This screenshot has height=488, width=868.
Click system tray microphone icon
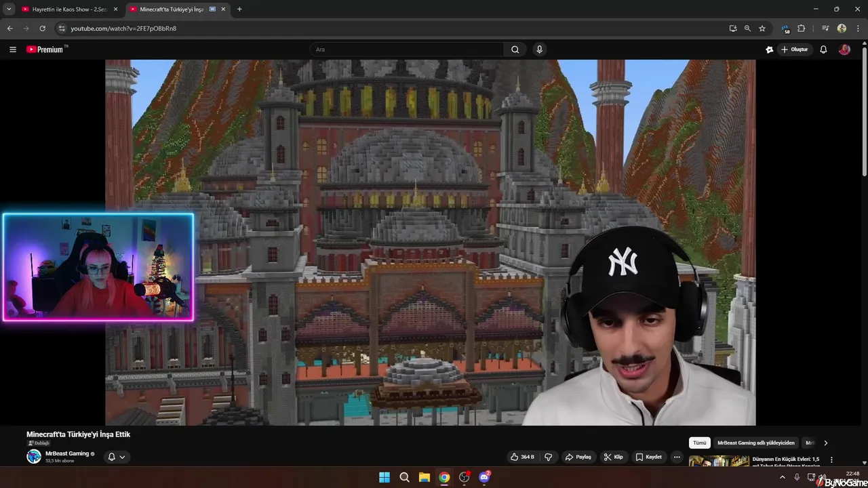(797, 477)
